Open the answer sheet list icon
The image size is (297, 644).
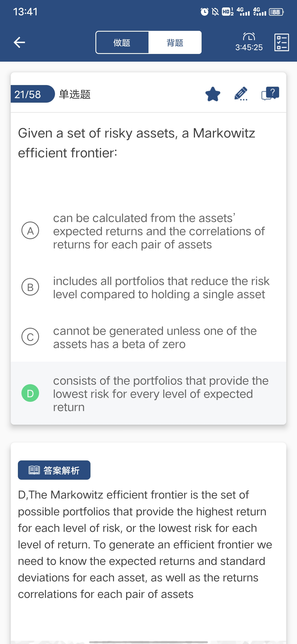click(282, 42)
